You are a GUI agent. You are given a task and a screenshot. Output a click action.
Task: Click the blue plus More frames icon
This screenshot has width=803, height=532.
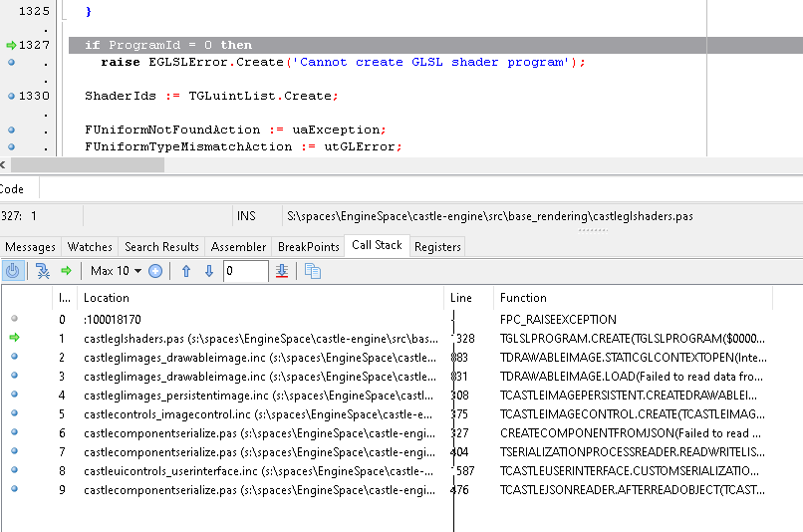(x=155, y=271)
